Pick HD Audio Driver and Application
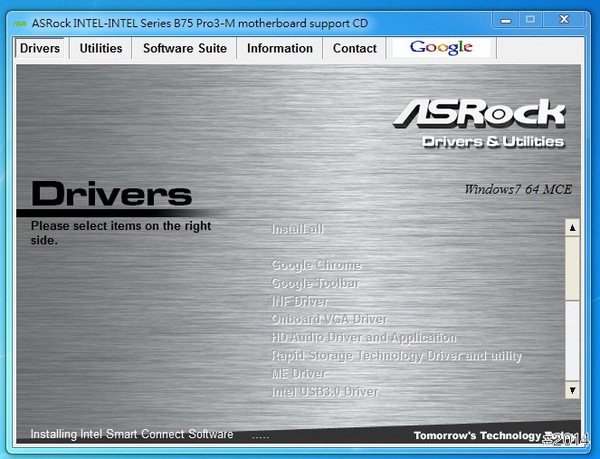 (x=364, y=338)
